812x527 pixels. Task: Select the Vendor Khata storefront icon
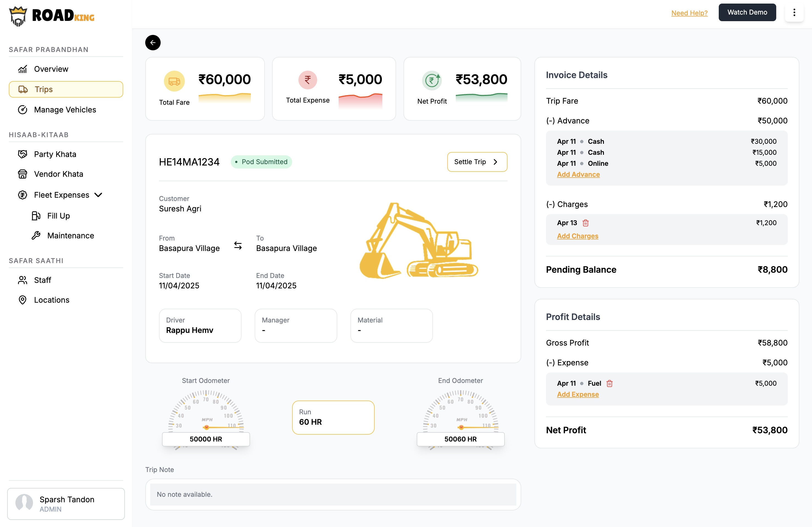click(22, 174)
